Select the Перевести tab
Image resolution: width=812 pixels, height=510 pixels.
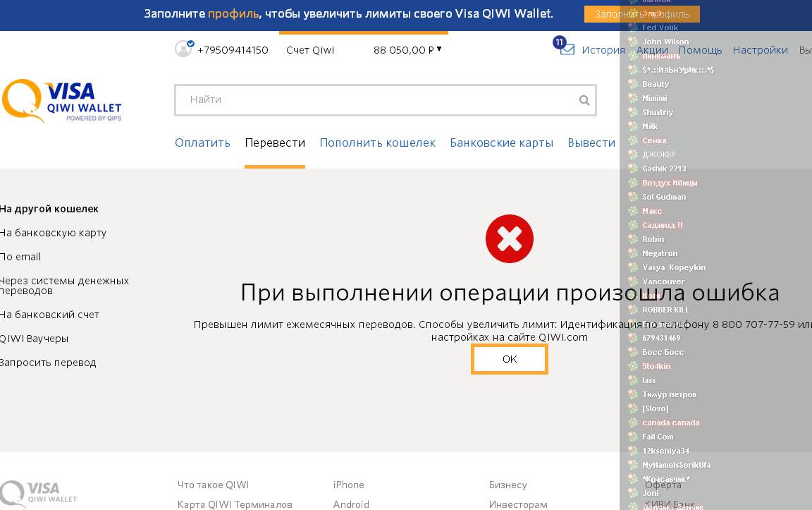pos(275,143)
